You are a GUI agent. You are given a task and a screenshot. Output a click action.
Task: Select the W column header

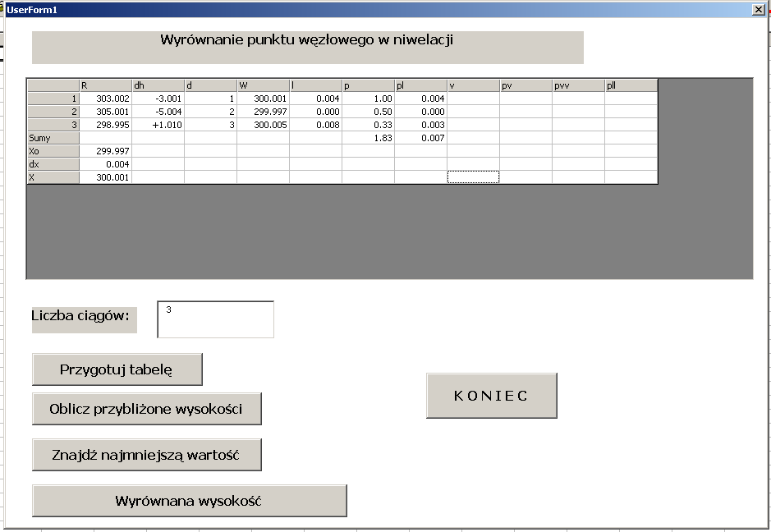coord(264,85)
